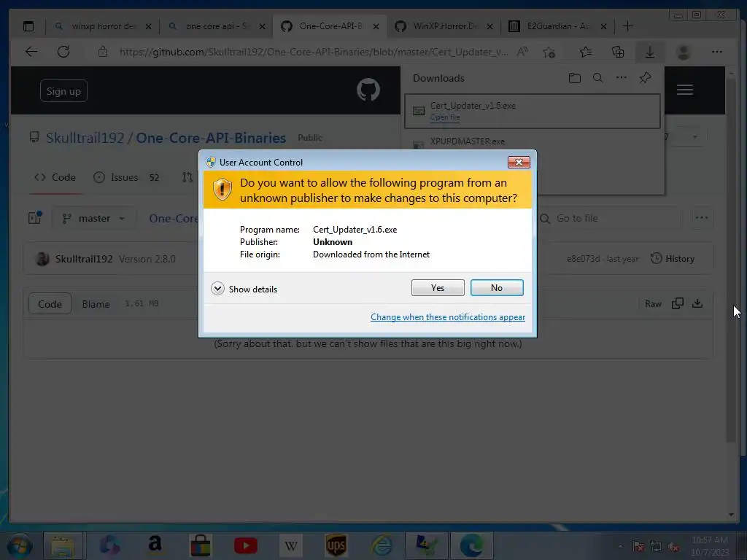Click the Raw file button
Screen dimensions: 747x560
click(x=653, y=304)
